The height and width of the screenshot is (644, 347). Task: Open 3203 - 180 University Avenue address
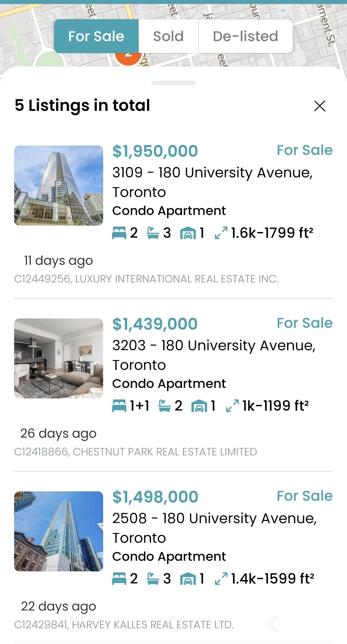click(213, 346)
